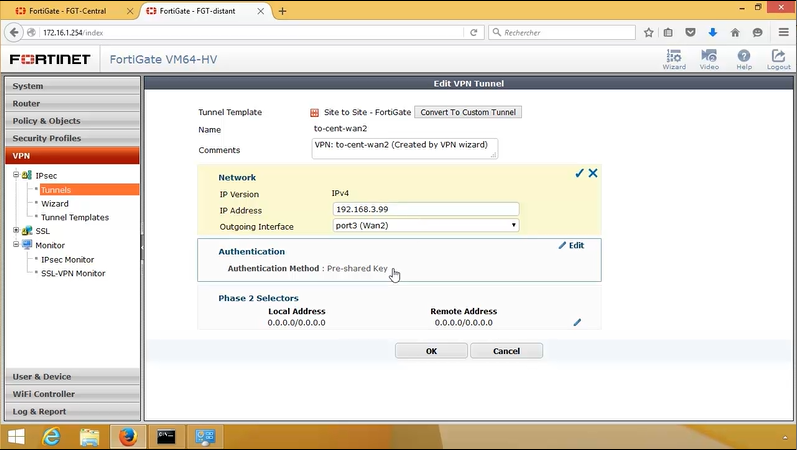This screenshot has height=450, width=797.
Task: Edit Phase 2 Selectors pencil icon
Action: point(576,322)
